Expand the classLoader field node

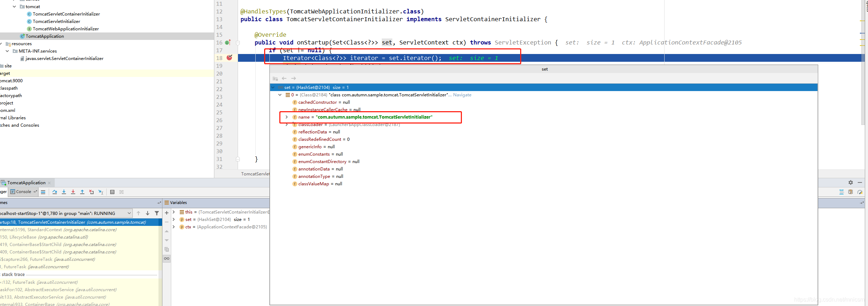click(x=287, y=125)
